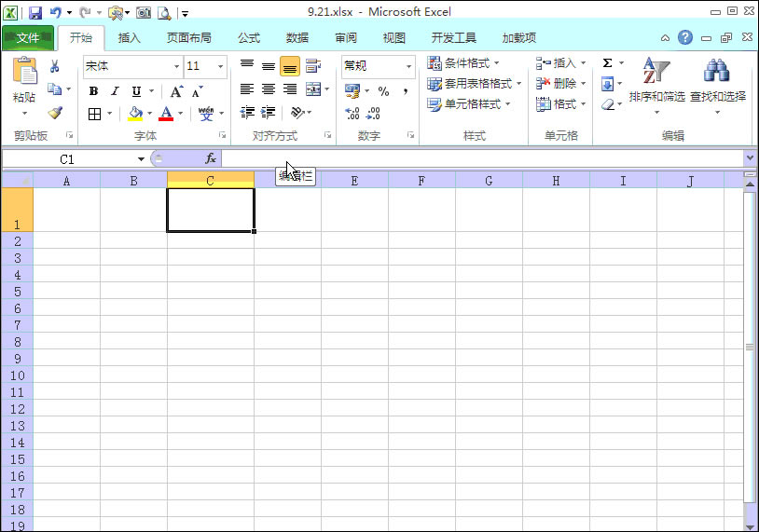Open the 字体 font dialog launcher
The image size is (759, 532).
click(222, 135)
